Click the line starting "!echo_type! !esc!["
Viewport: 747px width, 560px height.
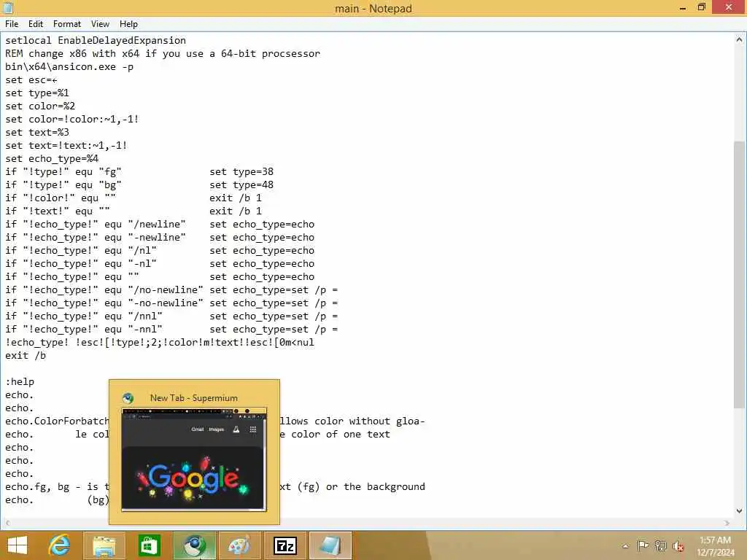coord(160,343)
